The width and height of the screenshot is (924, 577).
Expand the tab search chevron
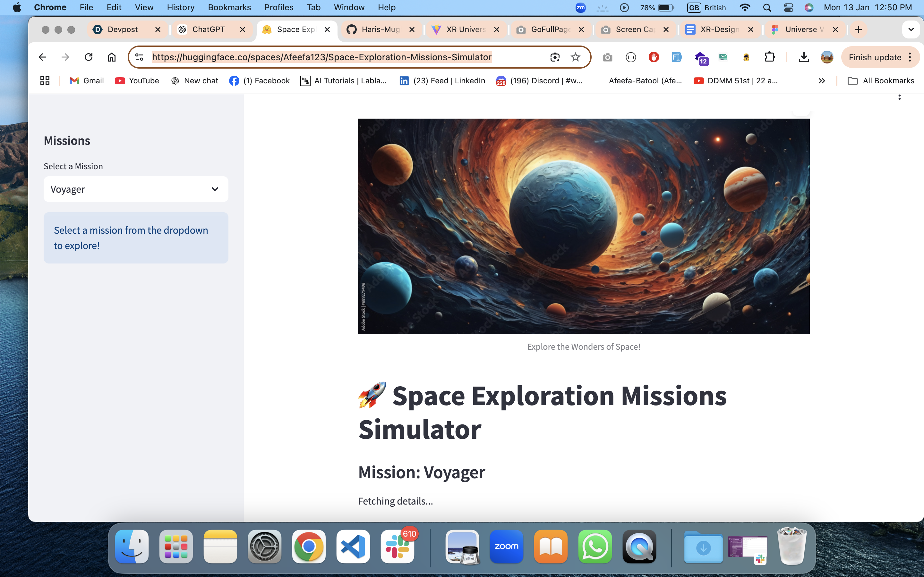coord(911,29)
